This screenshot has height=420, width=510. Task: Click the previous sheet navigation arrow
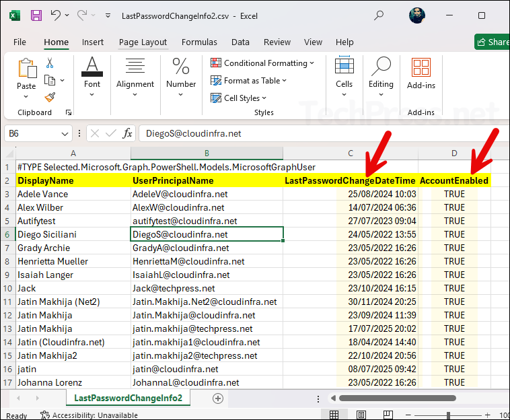(x=18, y=398)
